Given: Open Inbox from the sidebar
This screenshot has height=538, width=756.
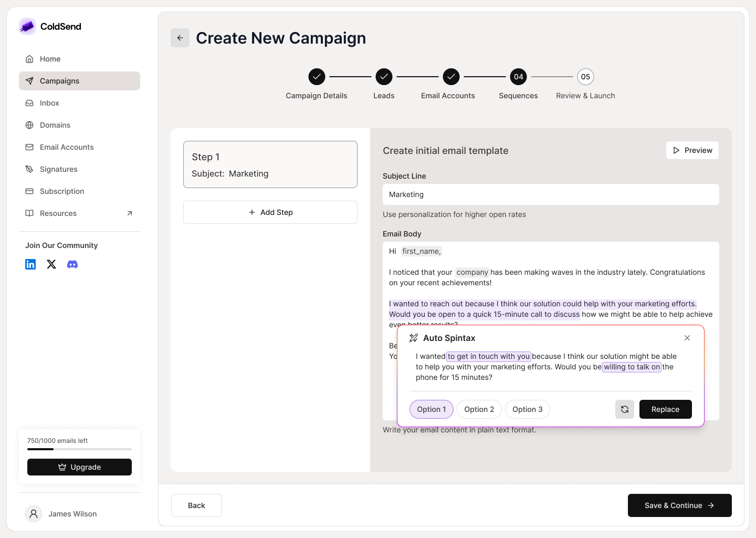Looking at the screenshot, I should [x=49, y=103].
